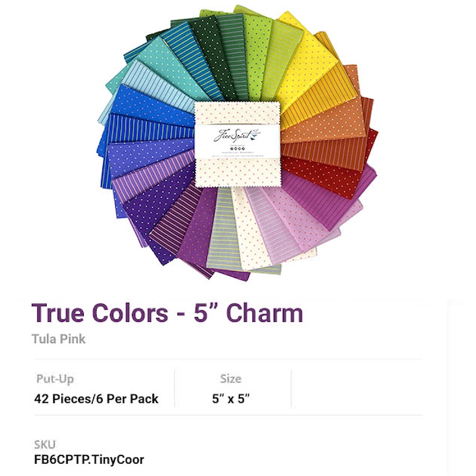The width and height of the screenshot is (476, 476).
Task: Click the Put-Up label
Action: [x=55, y=379]
